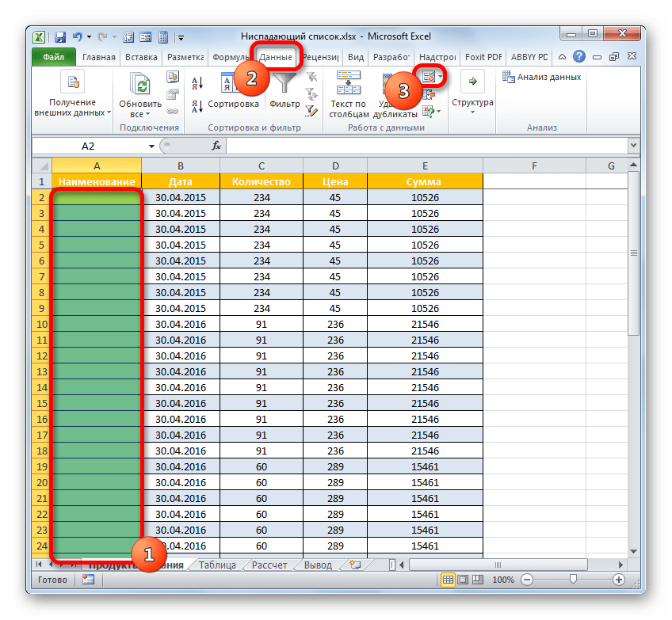Click the Refresh All icon
The image size is (672, 620).
tap(140, 83)
